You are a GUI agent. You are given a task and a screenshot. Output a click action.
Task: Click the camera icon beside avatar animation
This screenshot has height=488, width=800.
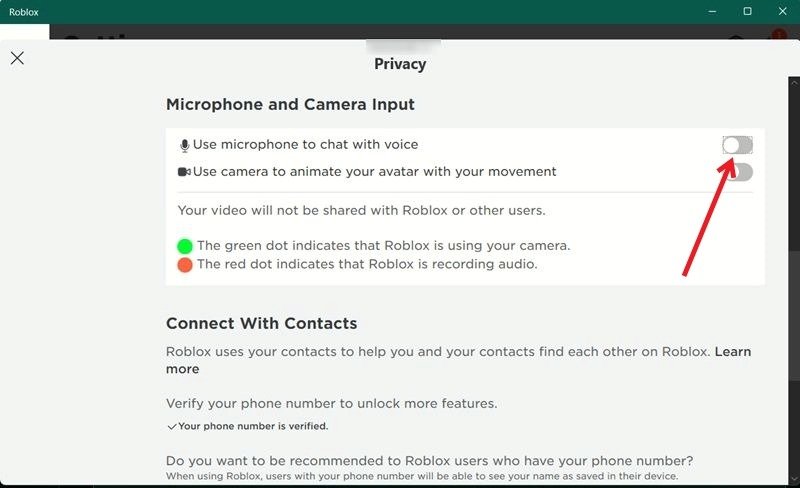184,172
